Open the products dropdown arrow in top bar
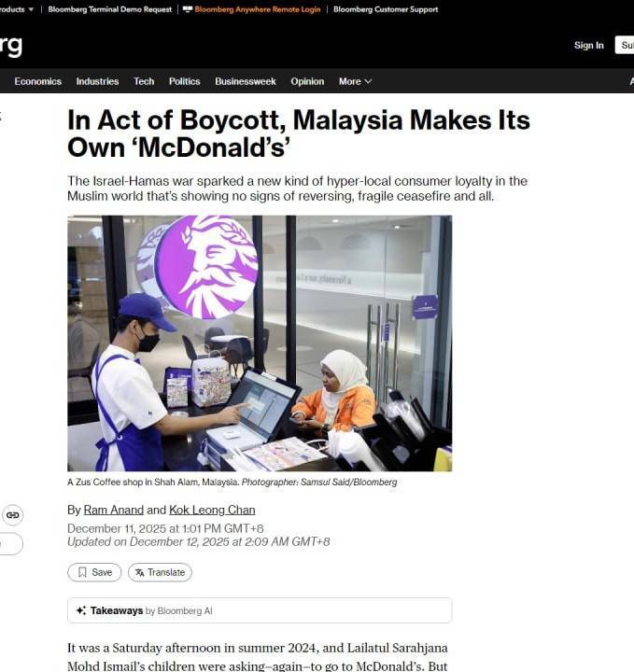The image size is (634, 672). pos(31,9)
